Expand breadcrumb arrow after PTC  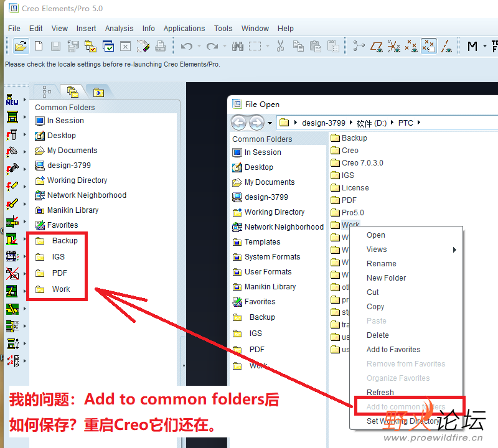419,123
